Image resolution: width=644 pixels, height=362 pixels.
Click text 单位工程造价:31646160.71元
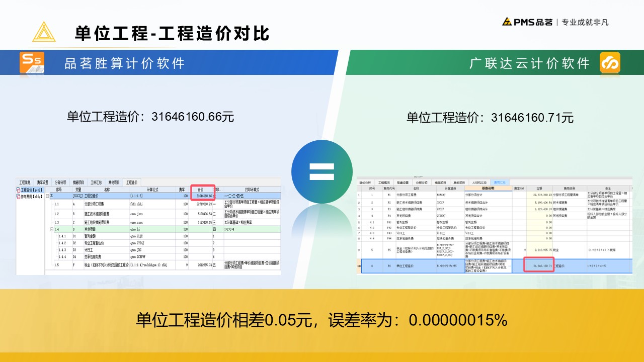point(490,118)
